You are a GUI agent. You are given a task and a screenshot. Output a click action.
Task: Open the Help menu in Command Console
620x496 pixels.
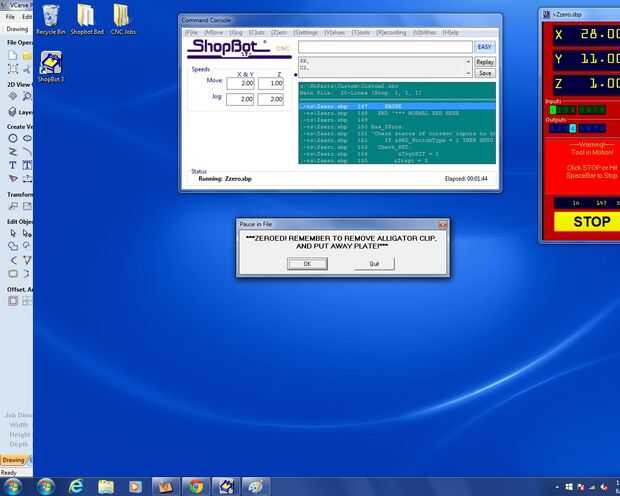(x=450, y=32)
